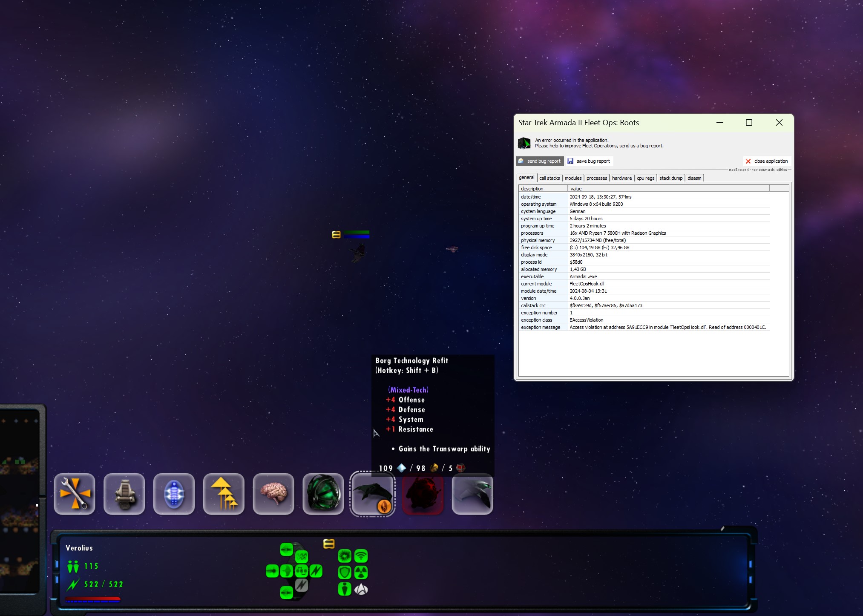
Task: Open the stack dump tab
Action: click(671, 178)
